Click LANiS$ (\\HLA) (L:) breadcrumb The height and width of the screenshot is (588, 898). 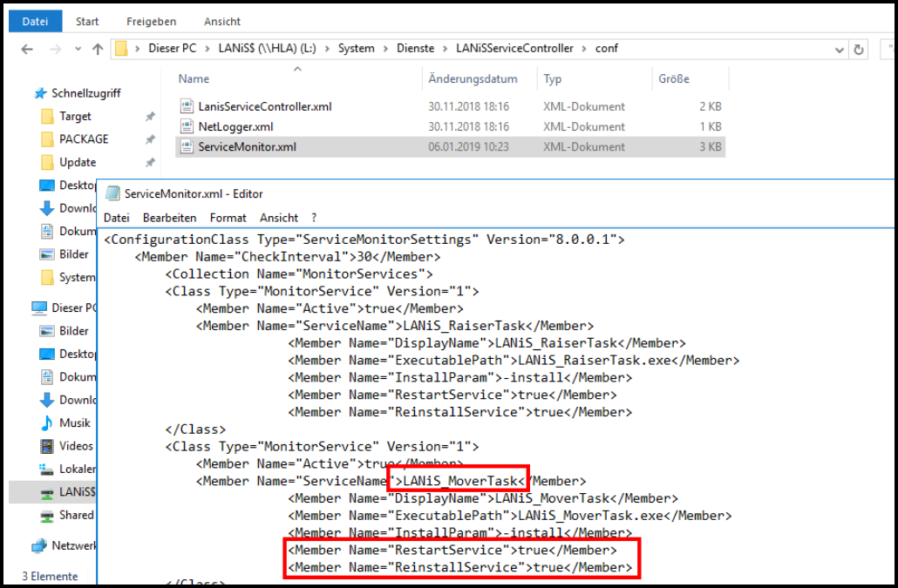coord(267,49)
